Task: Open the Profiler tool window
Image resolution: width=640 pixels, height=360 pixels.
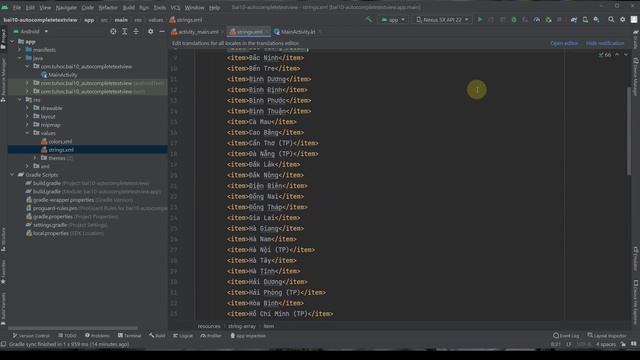Action: point(211,336)
